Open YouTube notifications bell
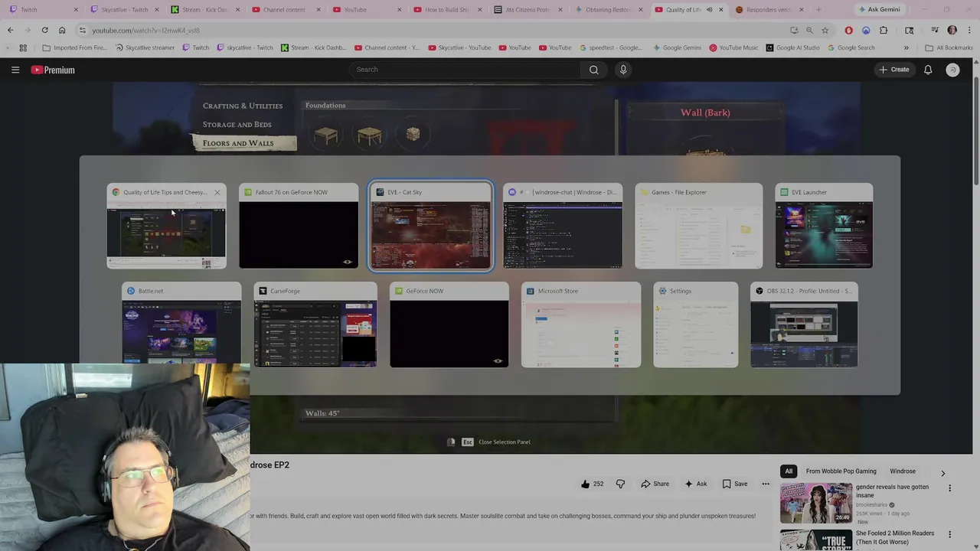The width and height of the screenshot is (980, 551). click(928, 70)
